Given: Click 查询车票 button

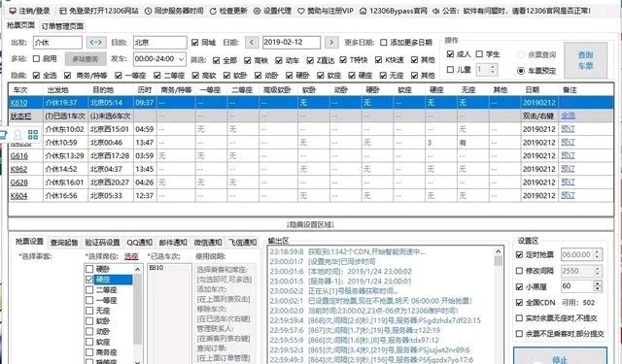Looking at the screenshot, I should tap(585, 60).
